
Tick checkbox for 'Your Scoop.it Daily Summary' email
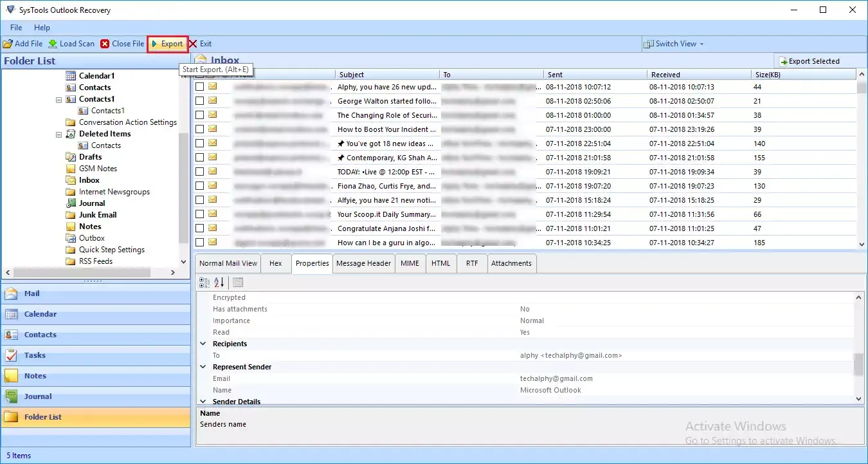coord(200,214)
